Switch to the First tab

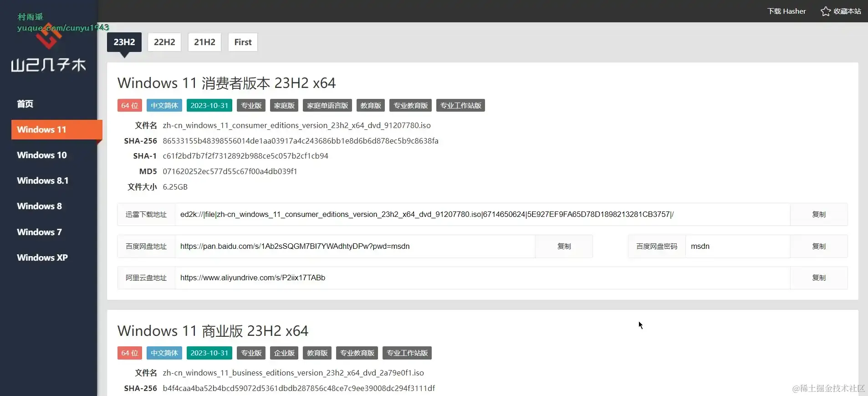(243, 42)
